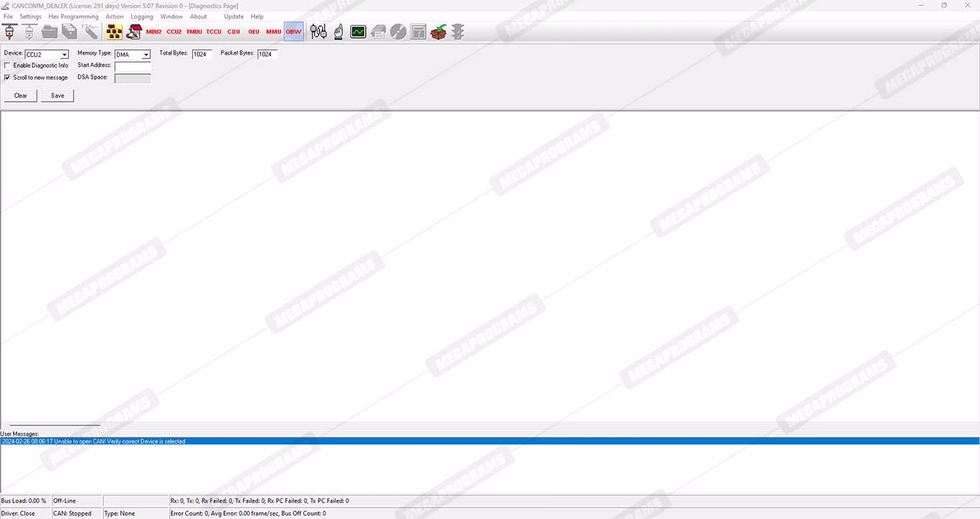Open the TMDU module icon
The image size is (980, 519).
click(194, 32)
